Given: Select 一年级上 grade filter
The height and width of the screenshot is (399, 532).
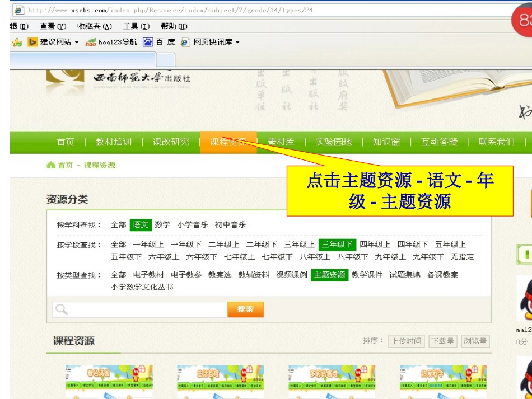Looking at the screenshot, I should click(148, 245).
